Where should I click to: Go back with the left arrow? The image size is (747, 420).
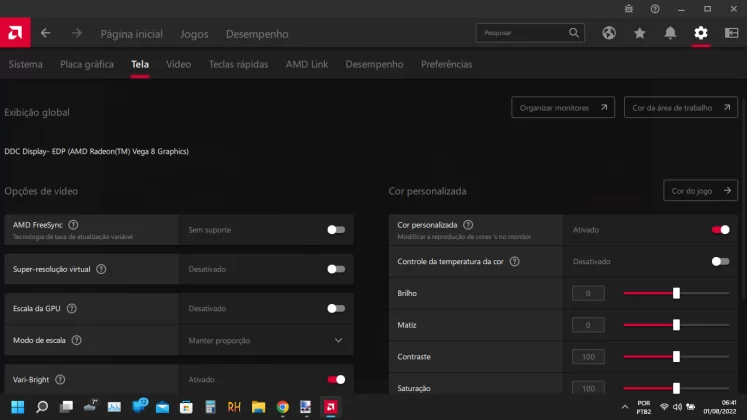pos(46,33)
